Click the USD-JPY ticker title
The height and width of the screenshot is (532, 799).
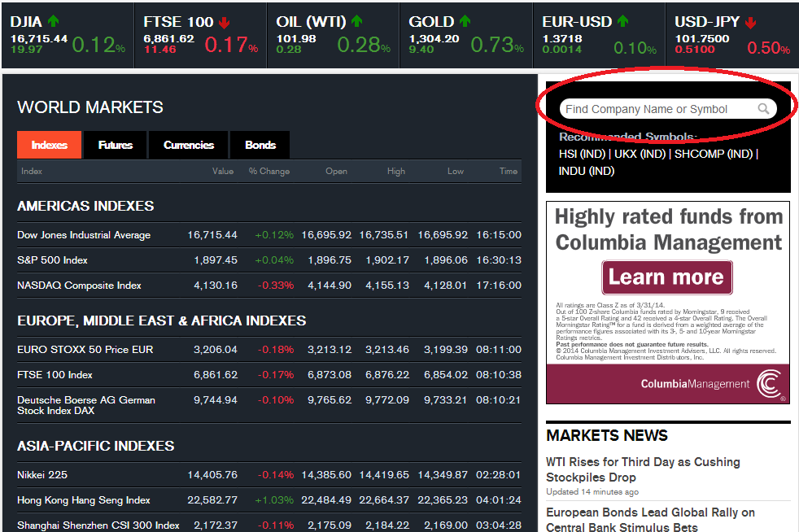pos(707,21)
